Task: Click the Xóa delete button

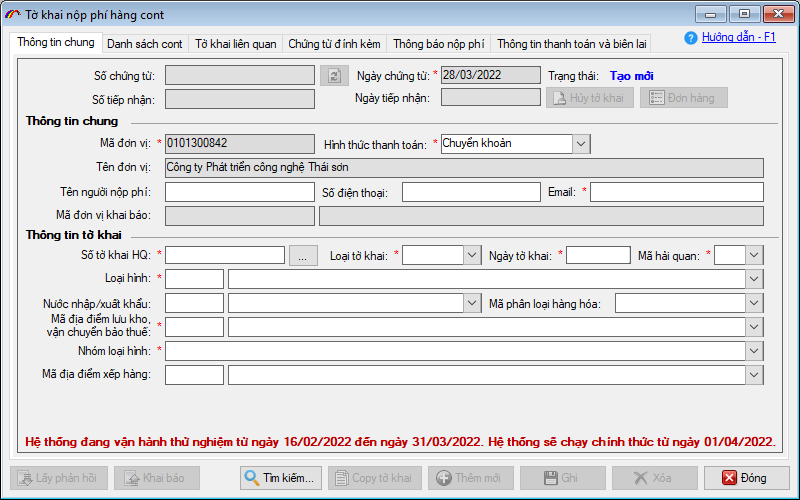Action: (655, 478)
